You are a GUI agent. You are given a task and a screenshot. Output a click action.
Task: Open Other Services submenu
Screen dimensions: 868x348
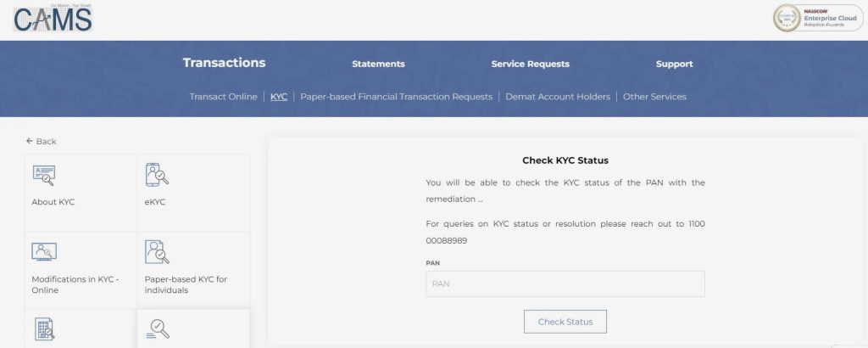click(x=654, y=97)
